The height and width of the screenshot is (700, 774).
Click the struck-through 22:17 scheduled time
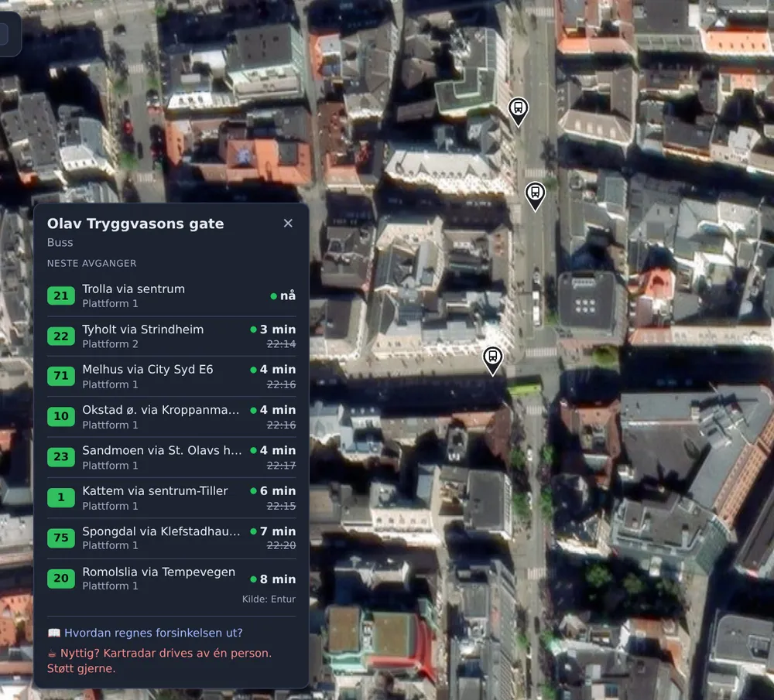pos(282,465)
